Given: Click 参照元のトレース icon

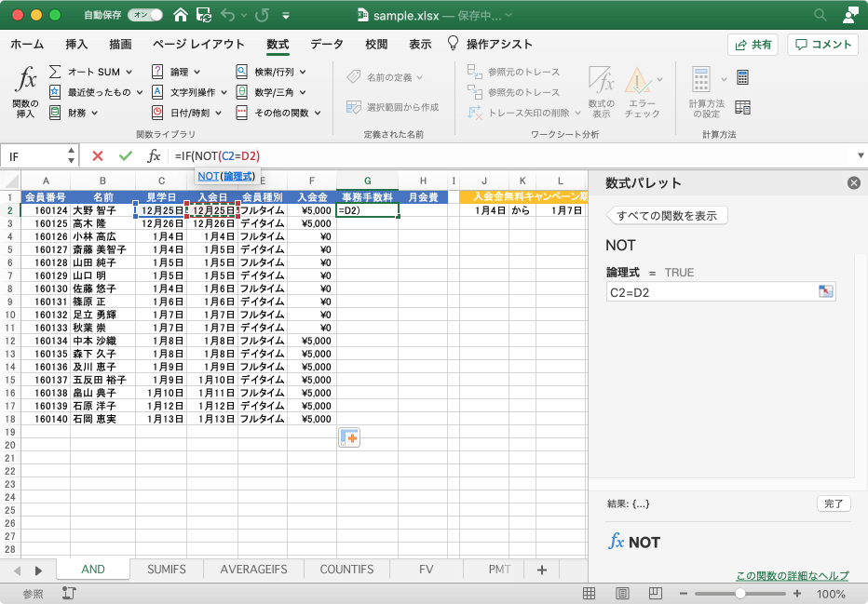Looking at the screenshot, I should [x=474, y=72].
